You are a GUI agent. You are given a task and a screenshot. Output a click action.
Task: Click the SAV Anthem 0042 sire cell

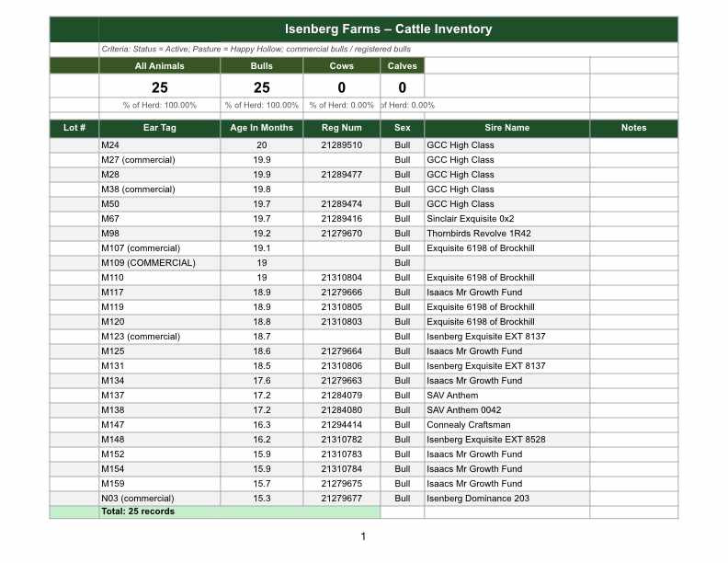[463, 410]
